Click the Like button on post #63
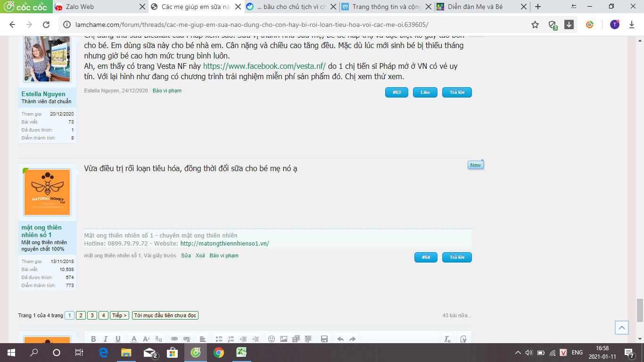This screenshot has width=644, height=362. click(425, 92)
